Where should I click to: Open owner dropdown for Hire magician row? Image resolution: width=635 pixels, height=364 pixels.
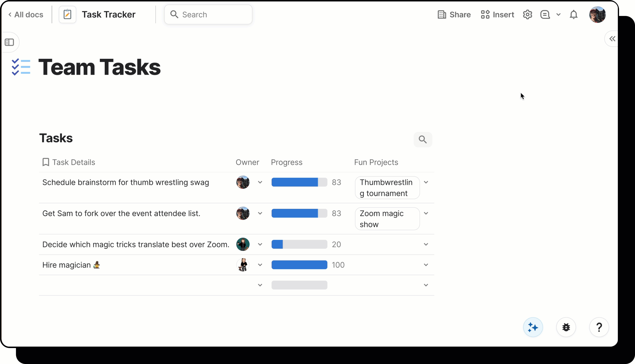point(260,265)
